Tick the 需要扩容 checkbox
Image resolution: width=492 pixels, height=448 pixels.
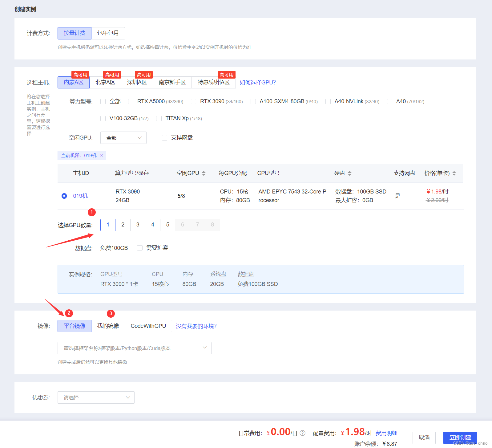point(140,248)
